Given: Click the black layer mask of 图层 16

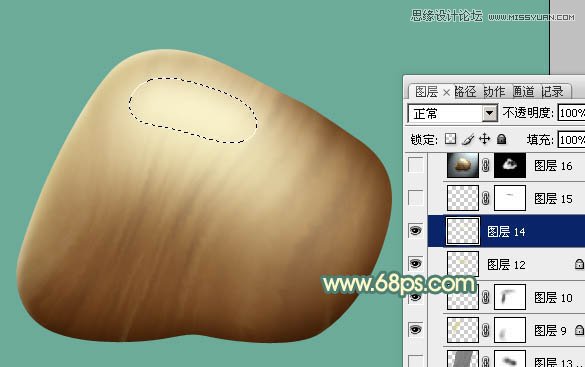Looking at the screenshot, I should pyautogui.click(x=510, y=165).
